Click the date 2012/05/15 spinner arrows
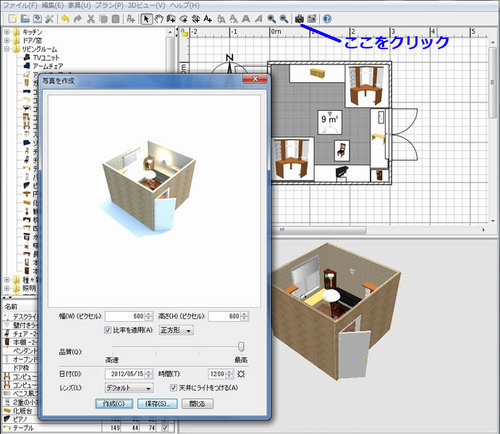 pyautogui.click(x=149, y=374)
